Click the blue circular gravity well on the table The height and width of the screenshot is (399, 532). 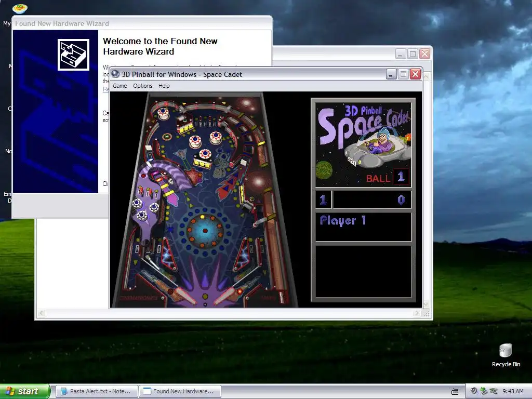tap(205, 231)
